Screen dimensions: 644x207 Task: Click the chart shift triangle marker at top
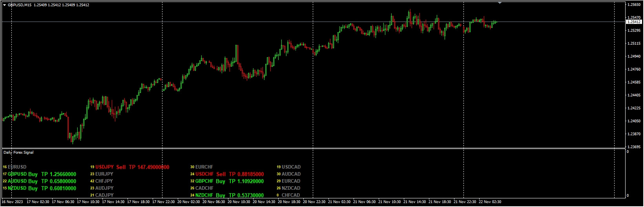click(x=500, y=3)
